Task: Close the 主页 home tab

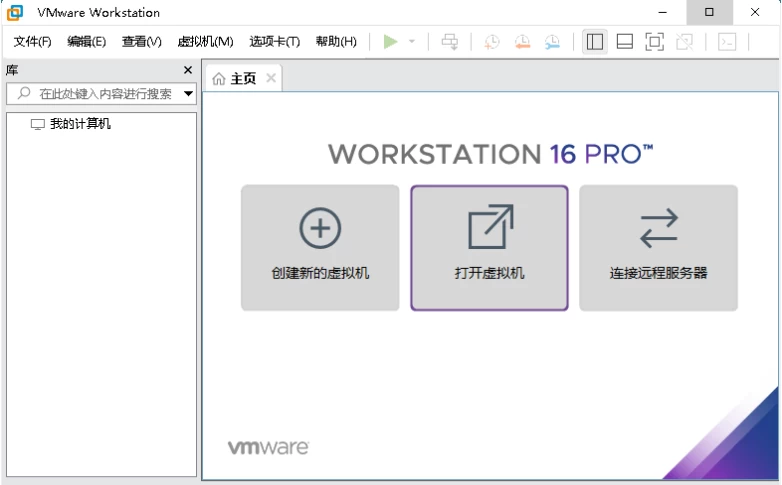Action: (270, 78)
